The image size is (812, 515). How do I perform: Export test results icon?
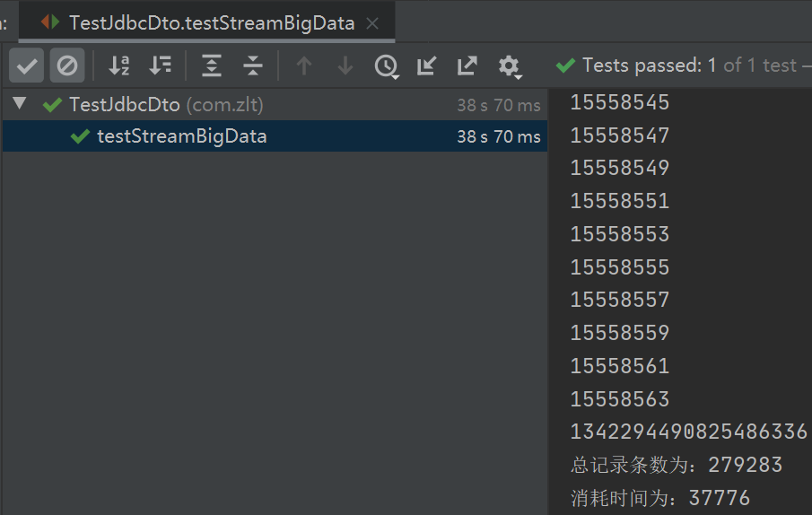[x=467, y=65]
